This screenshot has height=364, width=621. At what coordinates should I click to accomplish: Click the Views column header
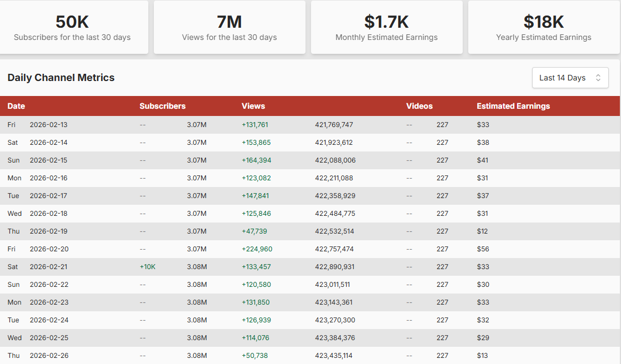tap(253, 106)
